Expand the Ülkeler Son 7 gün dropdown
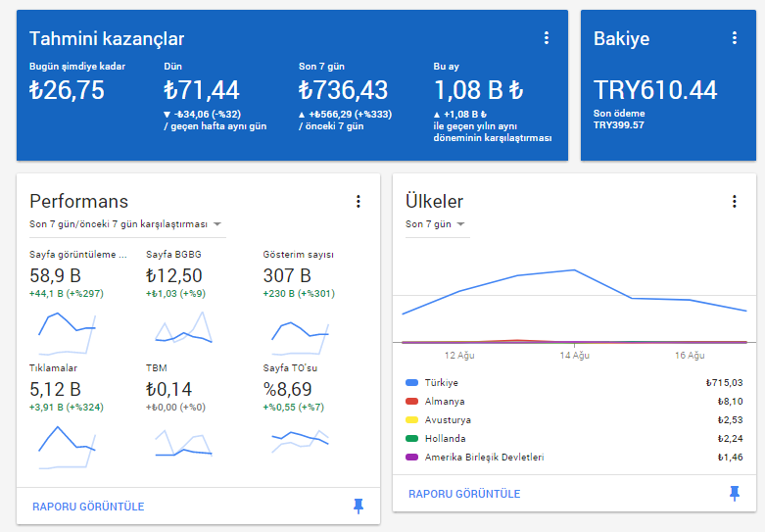The height and width of the screenshot is (532, 765). pos(435,224)
